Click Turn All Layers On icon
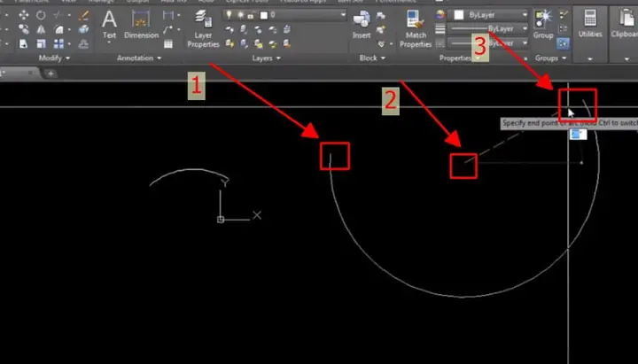The height and width of the screenshot is (364, 638). click(230, 43)
